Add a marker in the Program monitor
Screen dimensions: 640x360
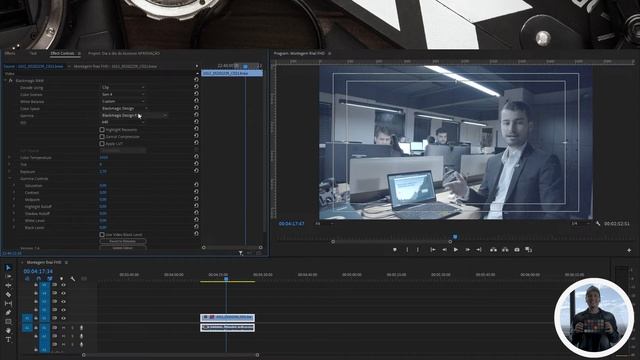tap(395, 250)
